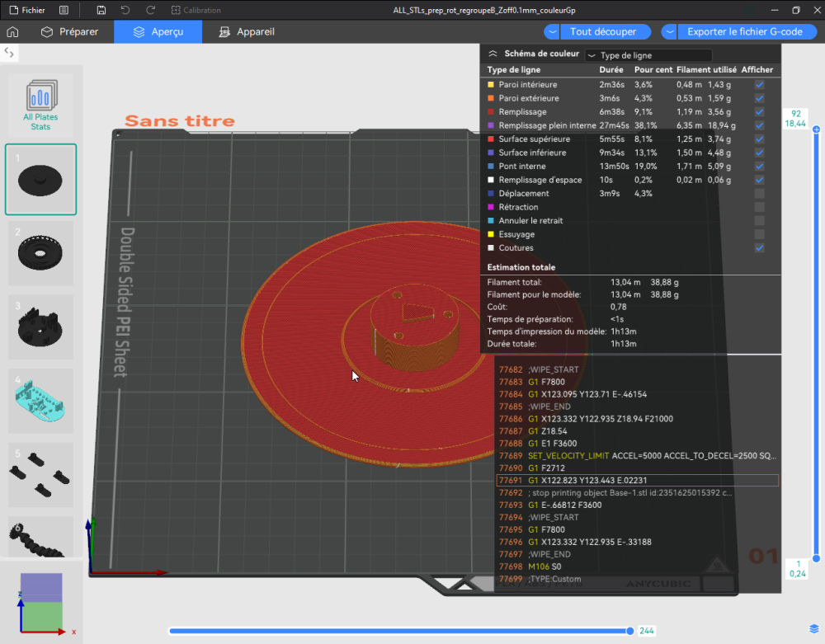825x644 pixels.
Task: Enable Rétraction visibility checkbox
Action: tap(759, 207)
